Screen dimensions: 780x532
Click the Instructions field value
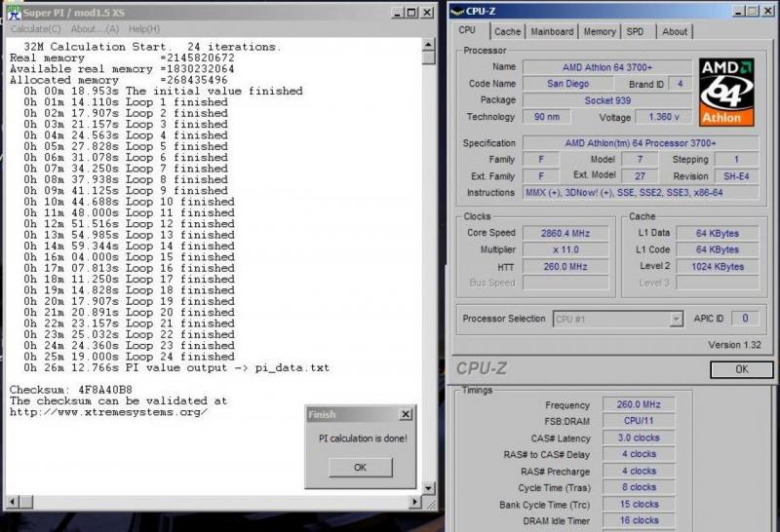click(641, 192)
